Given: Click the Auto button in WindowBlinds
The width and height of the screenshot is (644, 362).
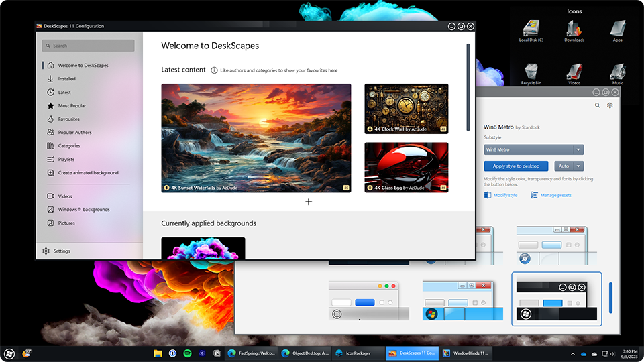Looking at the screenshot, I should point(563,166).
